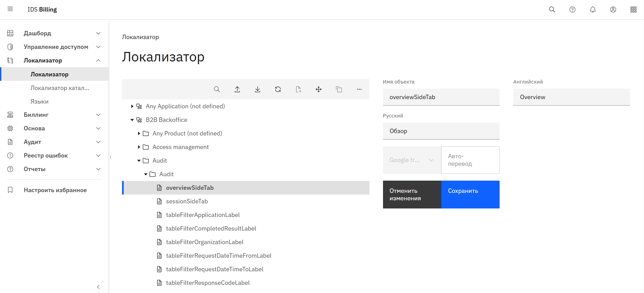Click the download icon in tree toolbar
The width and height of the screenshot is (644, 293).
pos(258,89)
